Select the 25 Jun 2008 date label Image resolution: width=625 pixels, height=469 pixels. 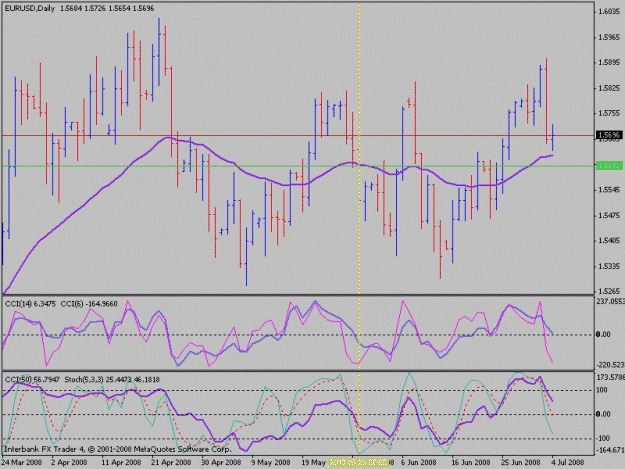(521, 462)
